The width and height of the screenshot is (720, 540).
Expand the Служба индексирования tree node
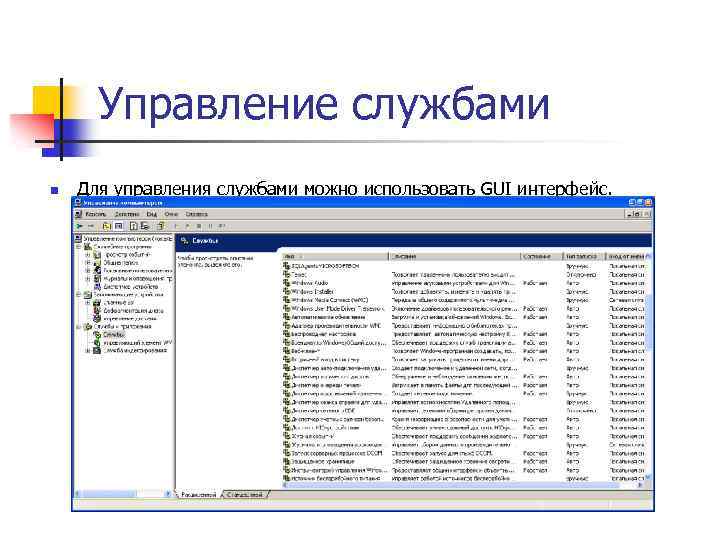point(88,351)
